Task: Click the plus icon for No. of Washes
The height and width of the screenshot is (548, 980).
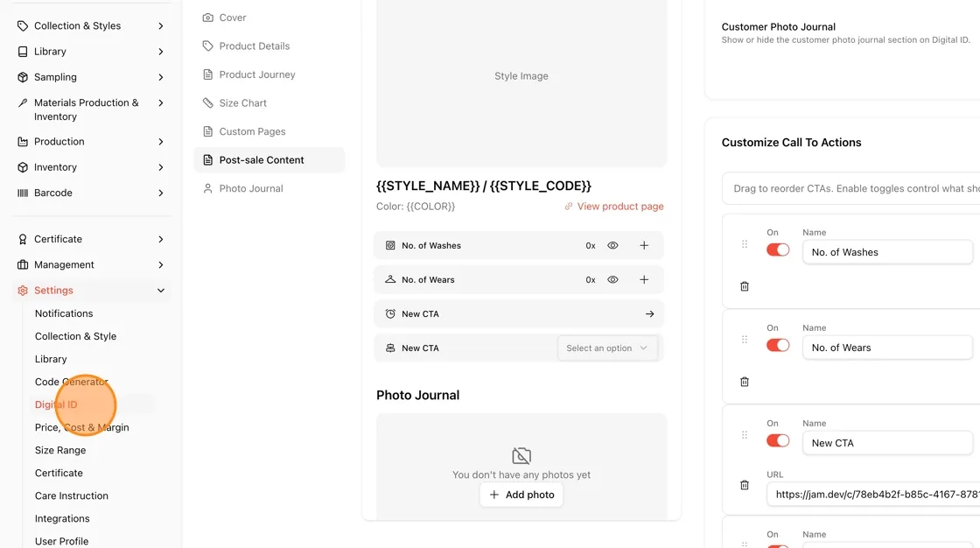Action: click(644, 245)
